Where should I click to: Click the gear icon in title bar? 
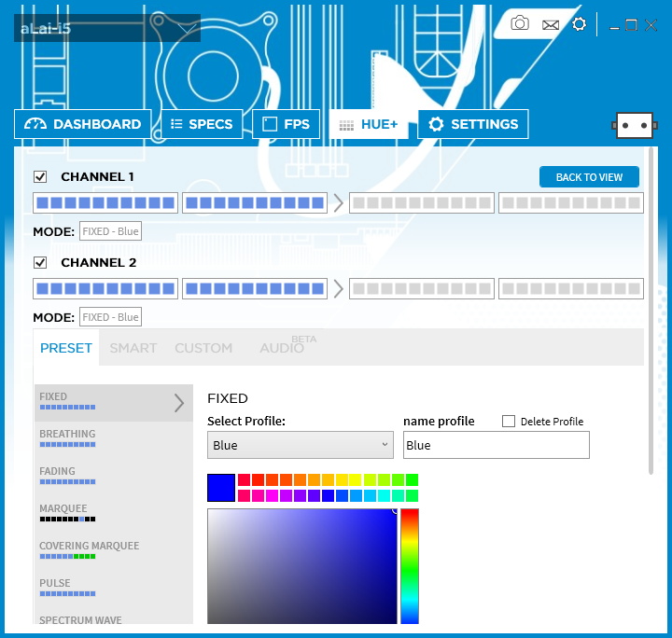pyautogui.click(x=579, y=24)
